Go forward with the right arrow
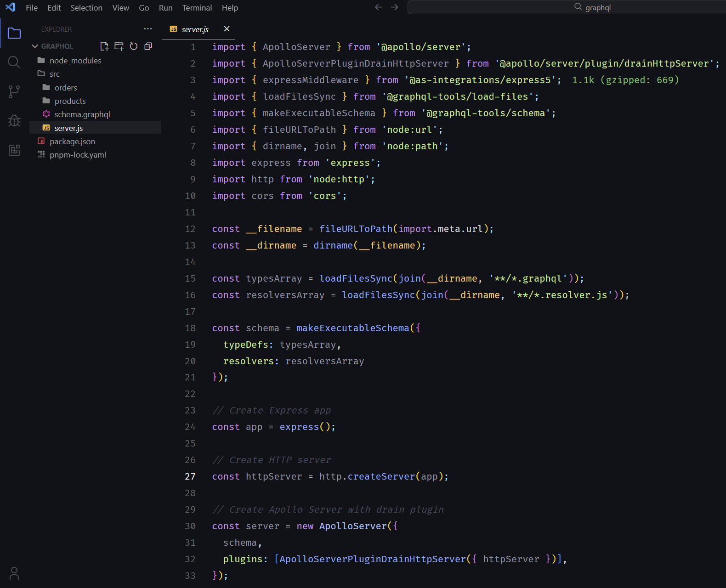The image size is (726, 588). pyautogui.click(x=394, y=7)
